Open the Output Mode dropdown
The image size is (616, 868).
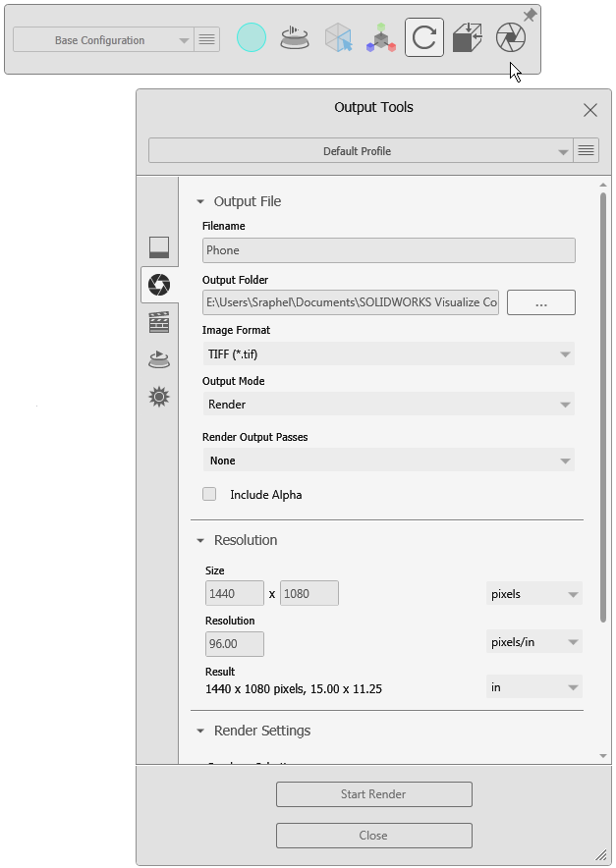(x=388, y=405)
